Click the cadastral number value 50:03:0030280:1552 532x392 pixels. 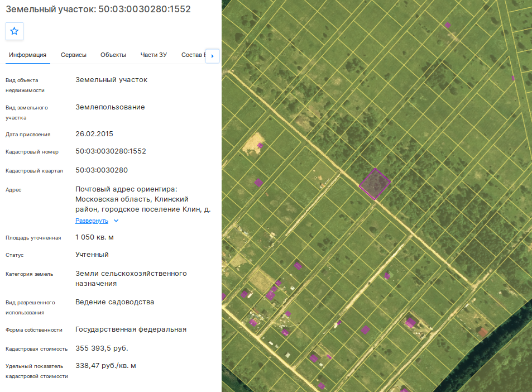point(111,151)
